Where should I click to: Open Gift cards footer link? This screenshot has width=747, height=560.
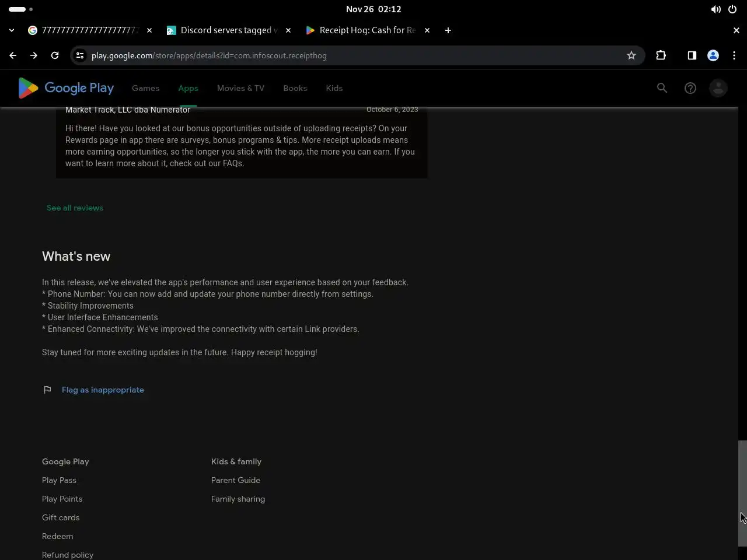click(61, 517)
